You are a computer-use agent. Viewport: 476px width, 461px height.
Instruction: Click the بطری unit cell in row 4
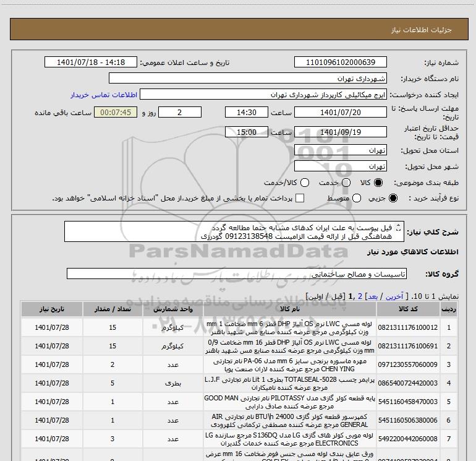point(172,383)
